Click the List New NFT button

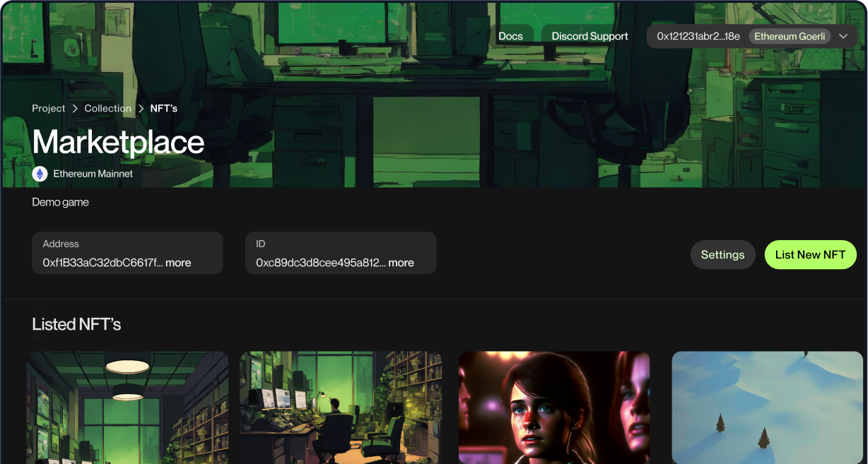point(810,254)
